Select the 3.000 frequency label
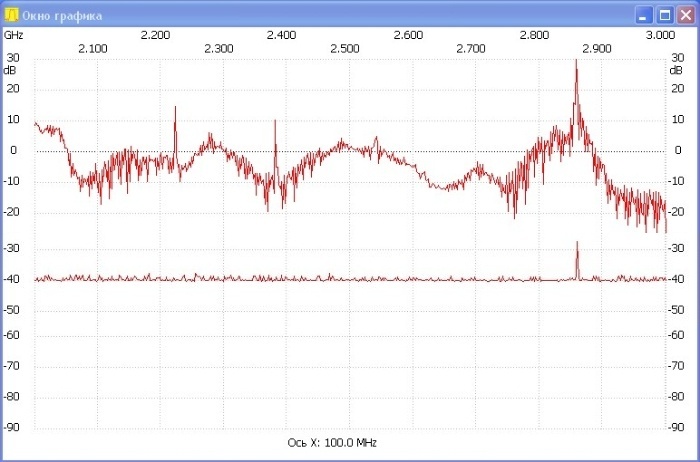700x462 pixels. point(660,35)
